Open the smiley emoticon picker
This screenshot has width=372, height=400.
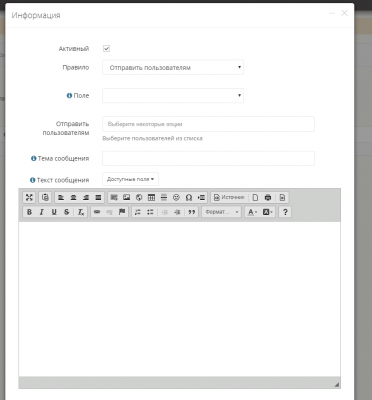pos(176,197)
